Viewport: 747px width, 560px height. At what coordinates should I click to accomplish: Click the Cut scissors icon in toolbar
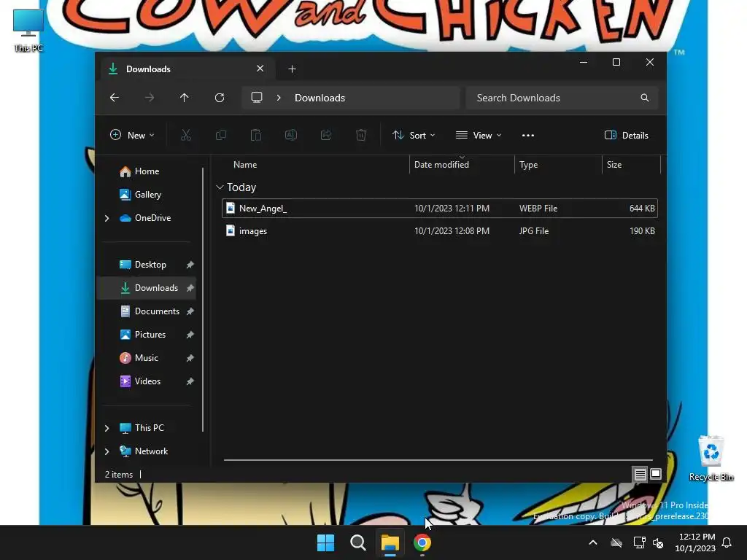(186, 135)
